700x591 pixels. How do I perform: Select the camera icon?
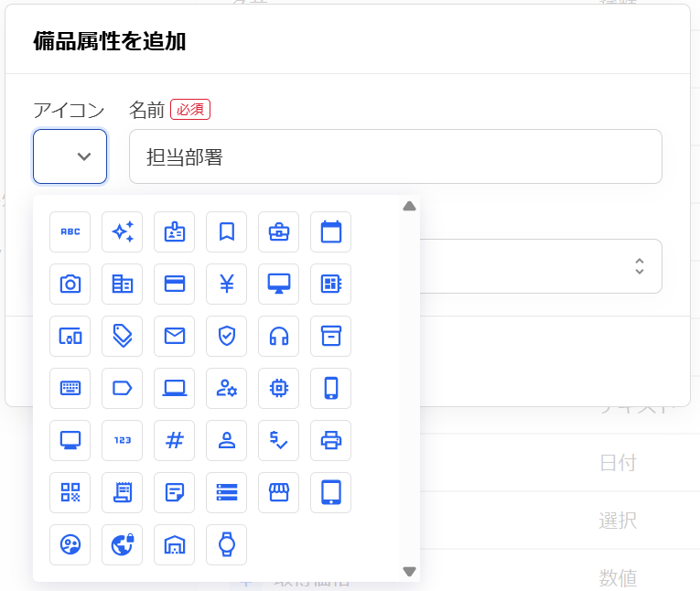coord(70,284)
